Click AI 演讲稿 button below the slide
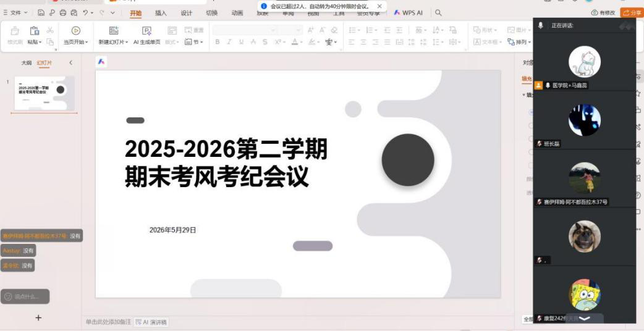The width and height of the screenshot is (644, 331). [151, 322]
